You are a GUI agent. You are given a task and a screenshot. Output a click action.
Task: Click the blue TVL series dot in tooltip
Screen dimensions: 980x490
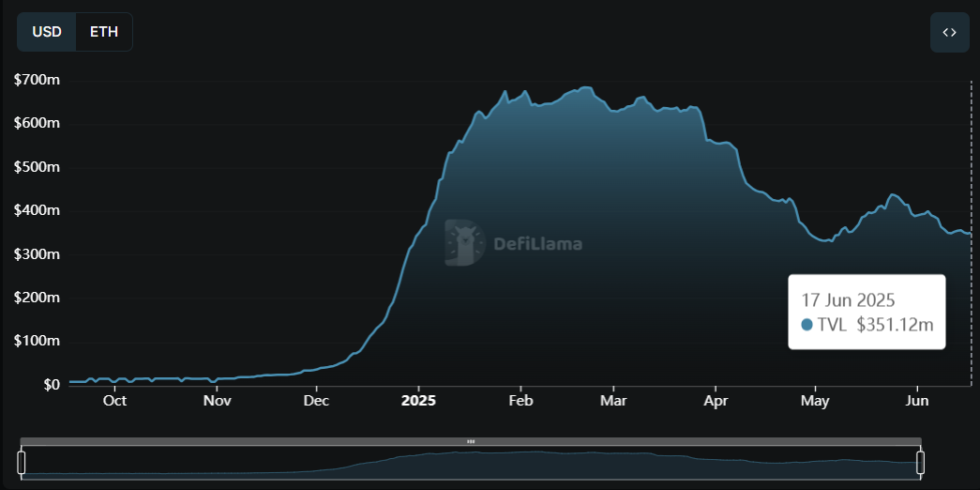pos(807,325)
